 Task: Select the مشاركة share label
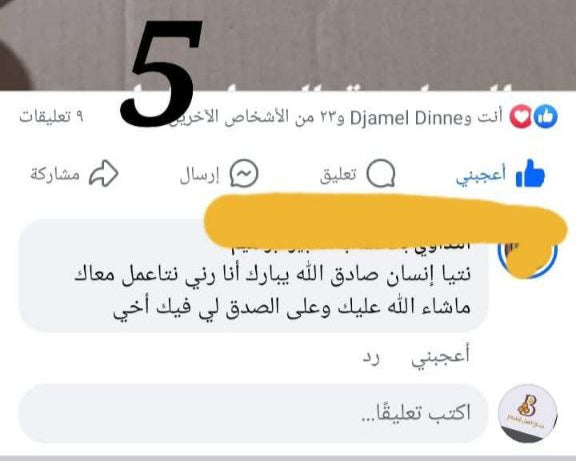coord(55,174)
